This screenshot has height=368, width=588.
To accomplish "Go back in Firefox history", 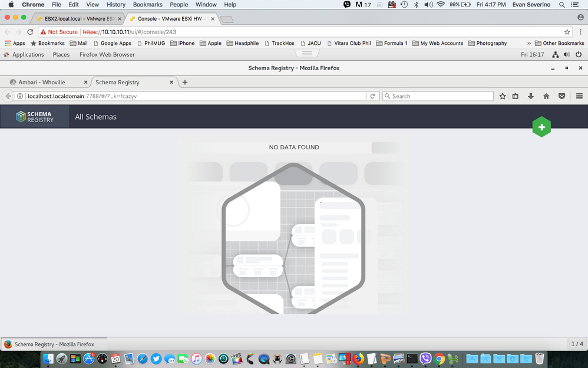I will coord(8,96).
